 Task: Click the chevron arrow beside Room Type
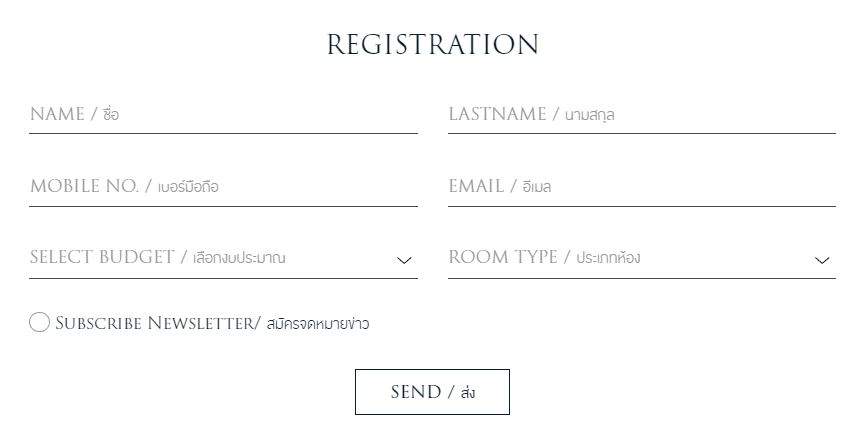[x=822, y=260]
